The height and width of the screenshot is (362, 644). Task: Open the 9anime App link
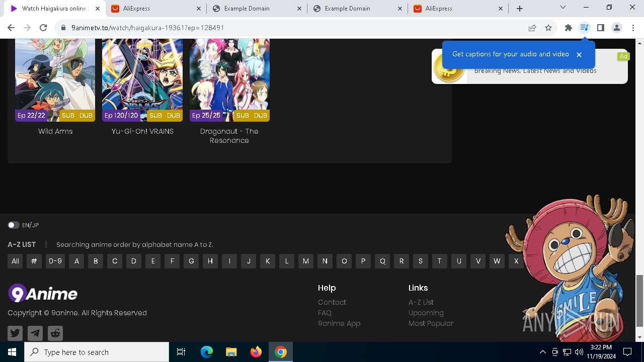click(339, 323)
